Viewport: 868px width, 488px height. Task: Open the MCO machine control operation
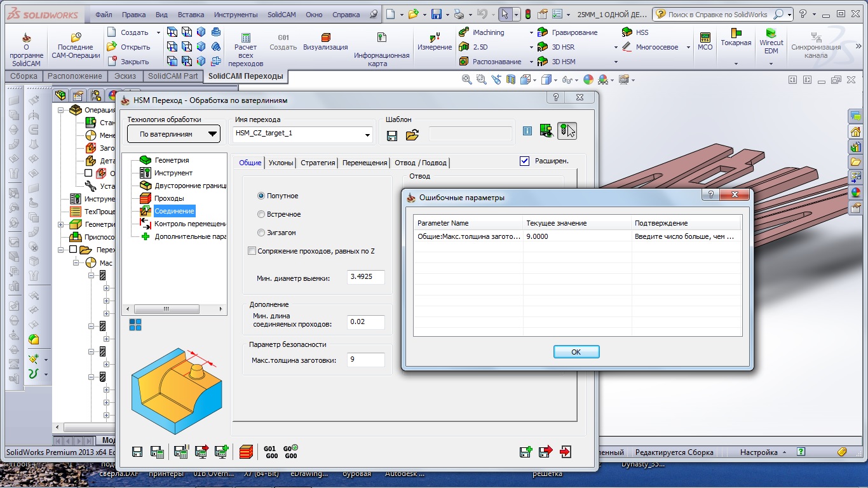pos(705,41)
